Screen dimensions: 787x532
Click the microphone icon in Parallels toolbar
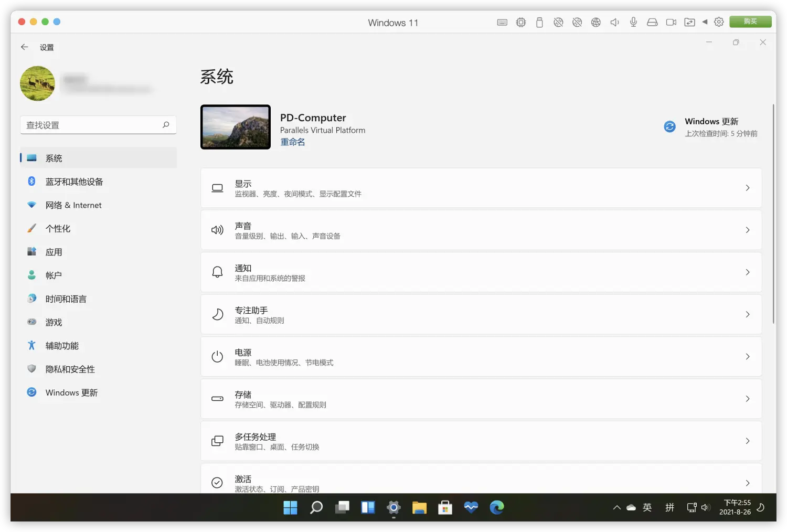[634, 22]
